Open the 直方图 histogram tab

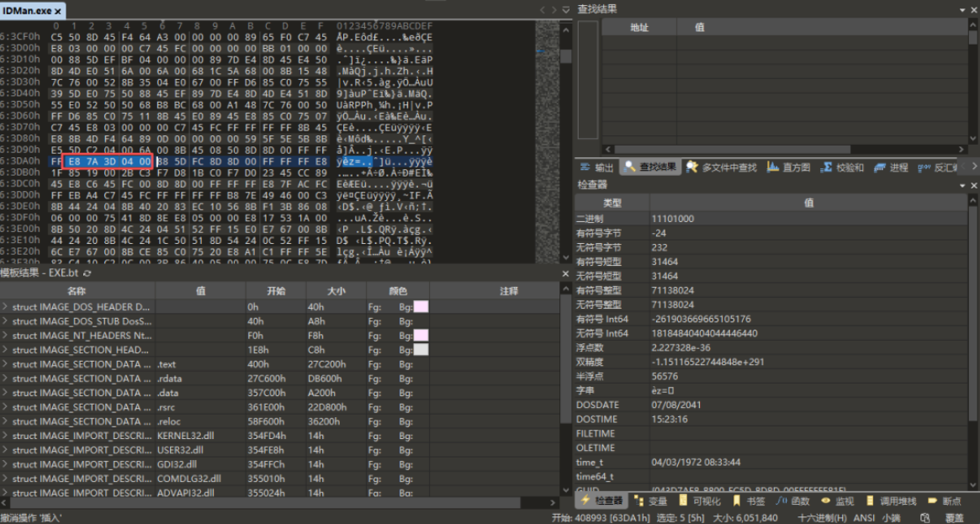788,167
